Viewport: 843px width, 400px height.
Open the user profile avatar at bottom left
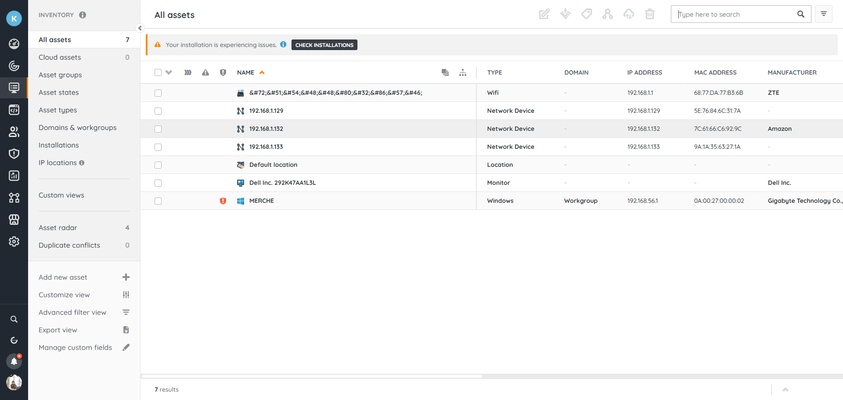[x=14, y=382]
